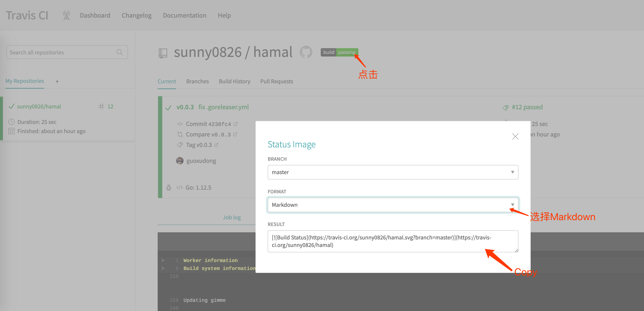Click inside the RESULT markdown text box
Viewport: 644px width, 311px height.
tap(393, 241)
